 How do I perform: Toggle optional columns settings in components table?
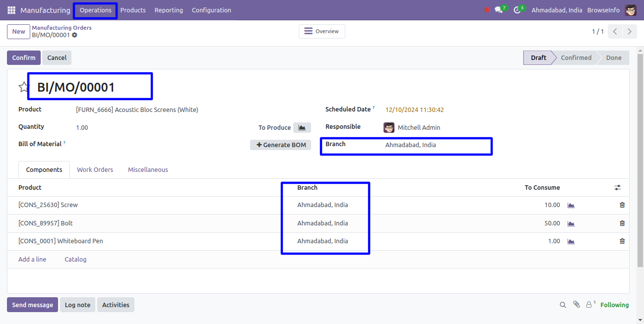[x=617, y=188]
